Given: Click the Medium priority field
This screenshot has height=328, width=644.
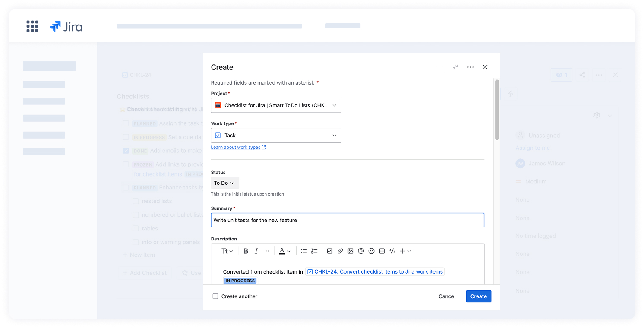Looking at the screenshot, I should tap(531, 182).
